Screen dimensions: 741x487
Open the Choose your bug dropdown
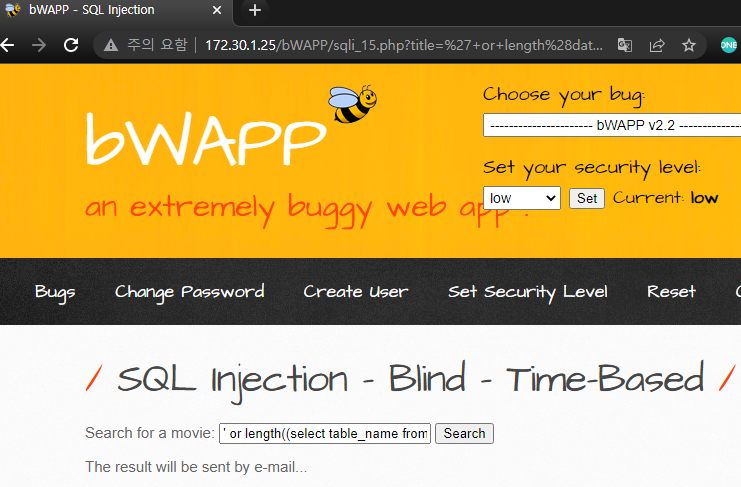[612, 125]
